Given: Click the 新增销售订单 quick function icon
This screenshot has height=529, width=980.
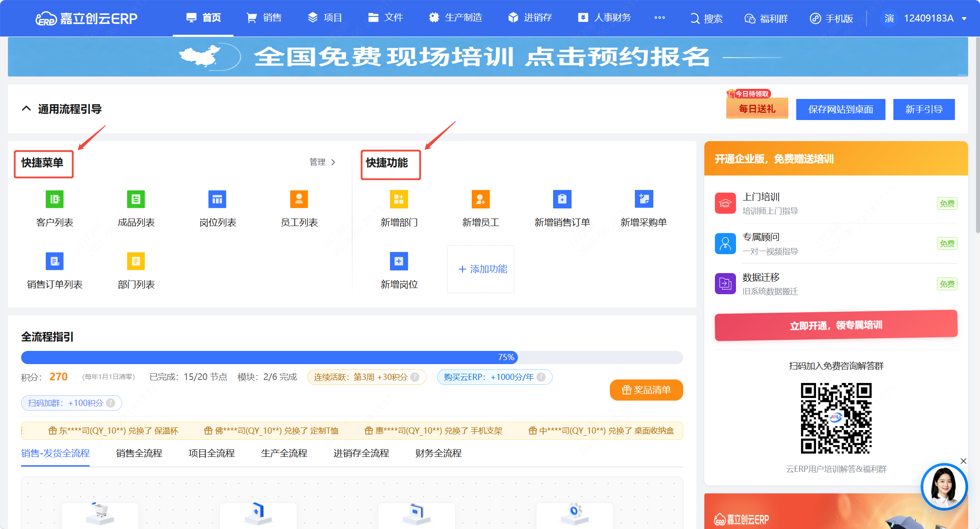Looking at the screenshot, I should 562,199.
